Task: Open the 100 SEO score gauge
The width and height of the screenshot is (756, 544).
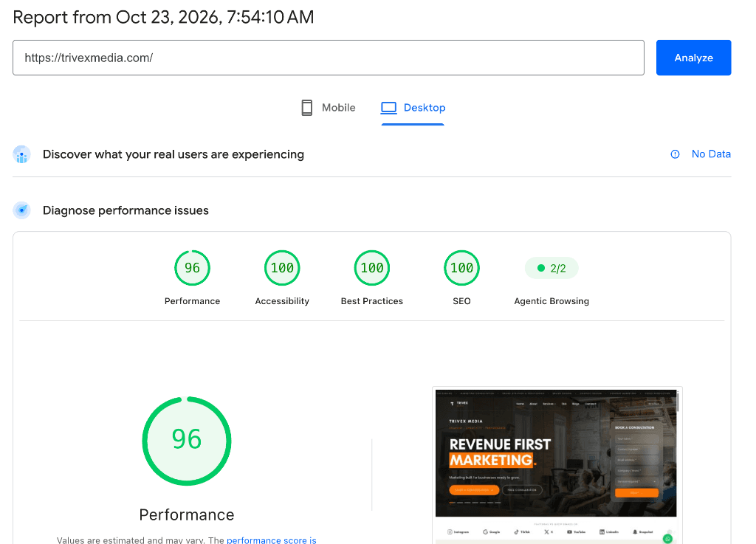Action: 461,268
